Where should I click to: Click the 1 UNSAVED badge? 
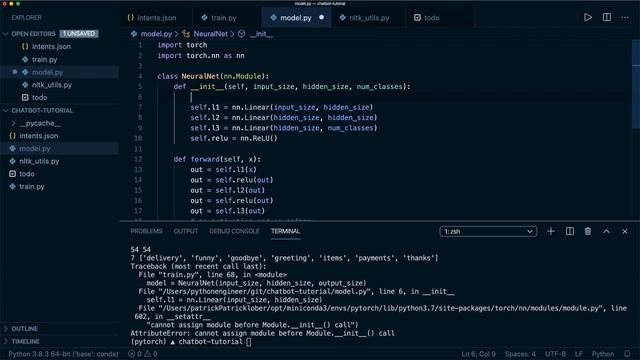(79, 33)
